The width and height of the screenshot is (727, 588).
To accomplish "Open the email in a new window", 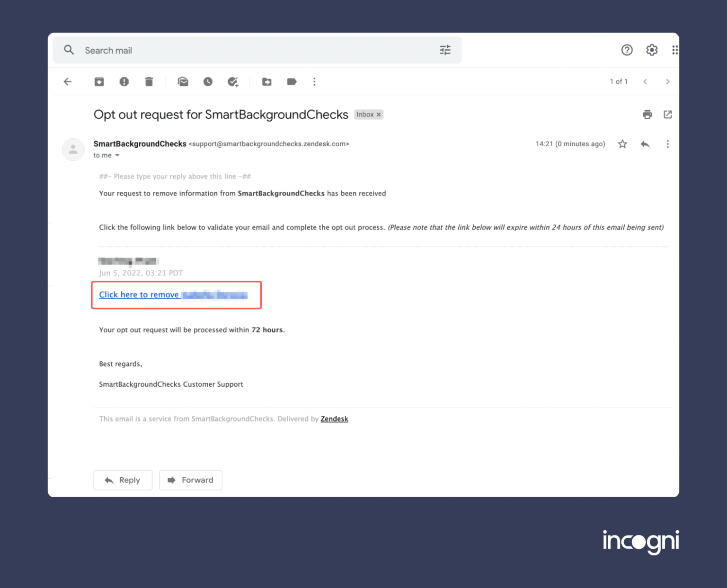I will (667, 114).
